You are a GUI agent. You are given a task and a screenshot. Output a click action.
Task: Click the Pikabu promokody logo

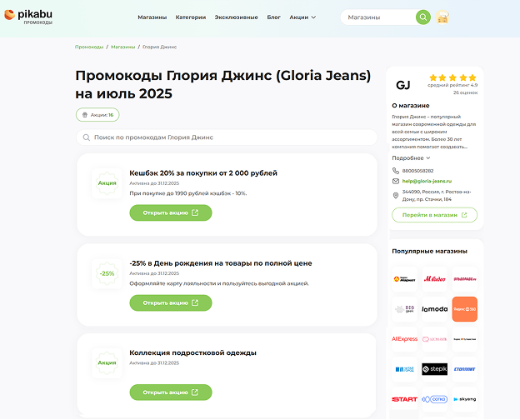[x=28, y=17]
